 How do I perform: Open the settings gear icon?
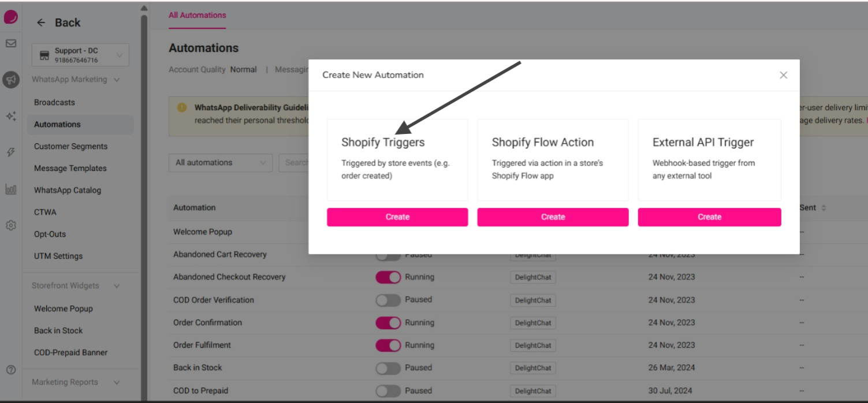[x=11, y=225]
